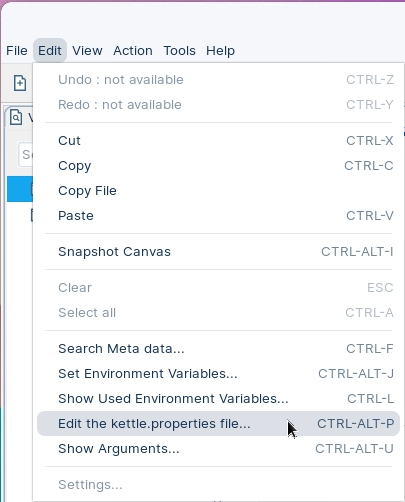The width and height of the screenshot is (405, 502).
Task: Open the Tools menu
Action: coord(179,51)
